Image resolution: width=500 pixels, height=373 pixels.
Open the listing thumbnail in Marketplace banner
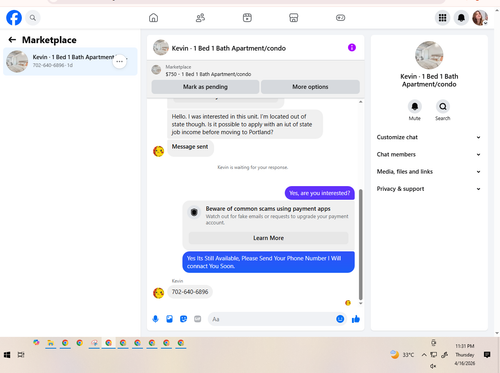click(156, 70)
